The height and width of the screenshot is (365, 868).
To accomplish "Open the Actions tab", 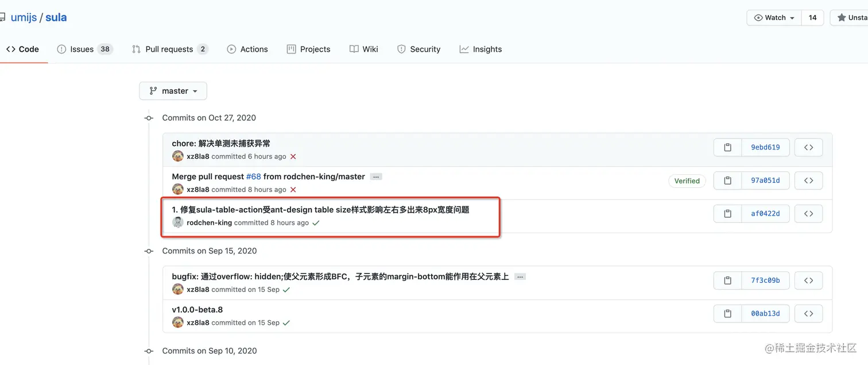I will coord(247,49).
